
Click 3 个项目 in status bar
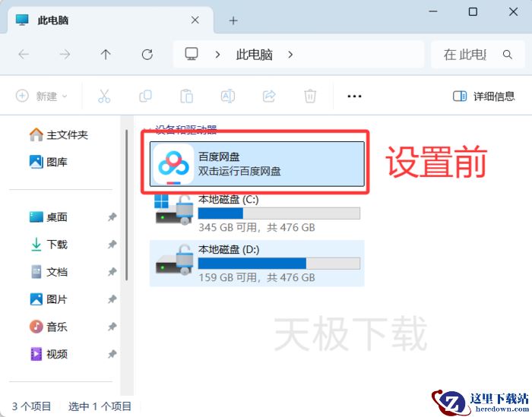[32, 406]
